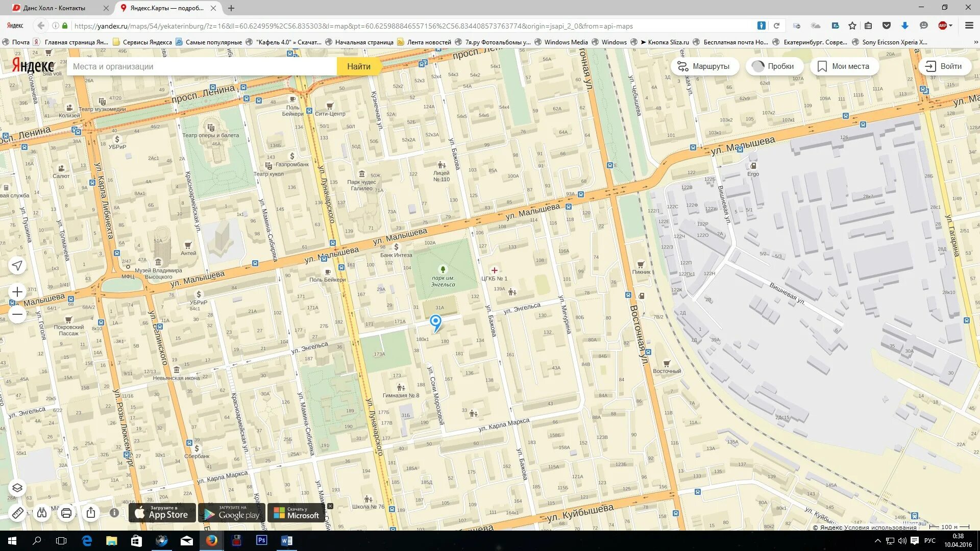Click the URL address bar
The width and height of the screenshot is (980, 551).
point(408,26)
